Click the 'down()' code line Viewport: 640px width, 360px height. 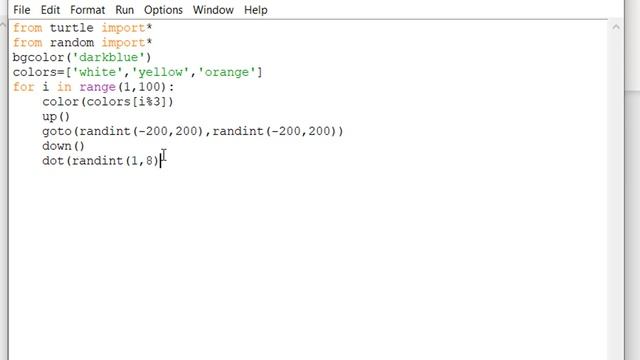63,146
